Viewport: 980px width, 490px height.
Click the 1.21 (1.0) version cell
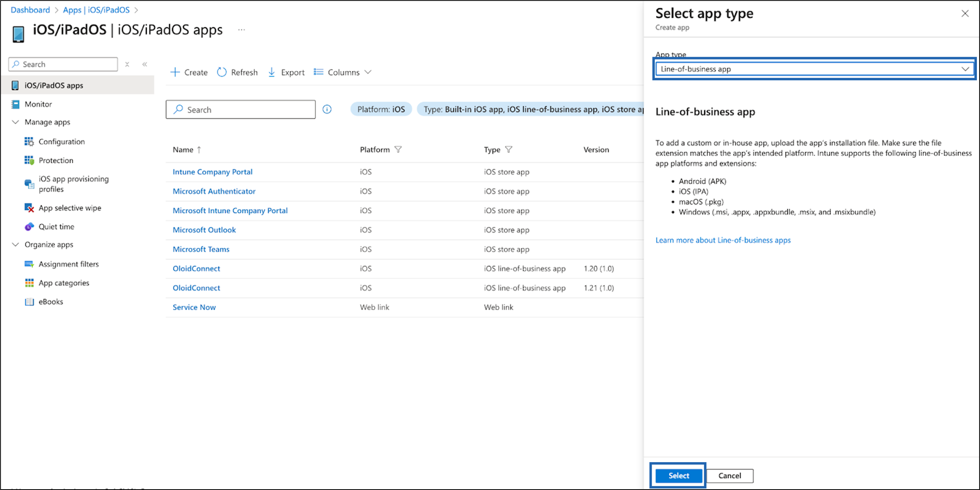[x=599, y=288]
